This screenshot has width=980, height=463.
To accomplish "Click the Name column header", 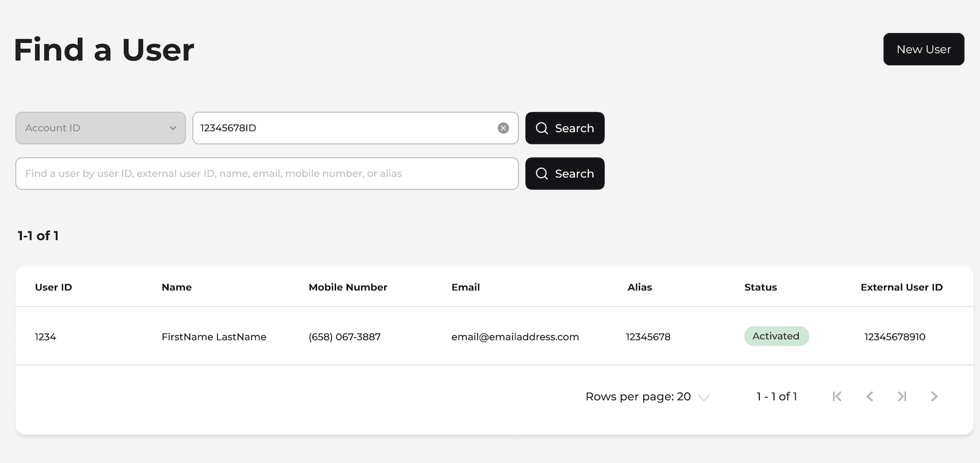I will 176,287.
